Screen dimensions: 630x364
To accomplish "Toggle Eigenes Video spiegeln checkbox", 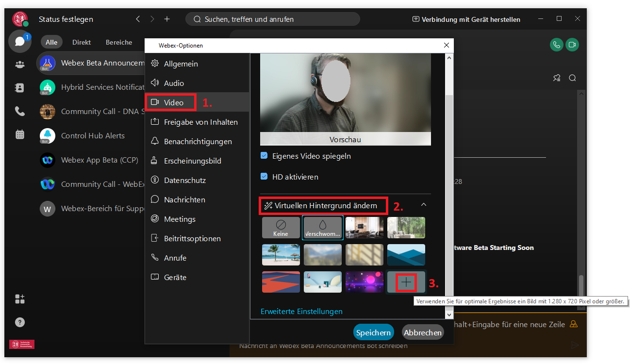I will tap(264, 156).
